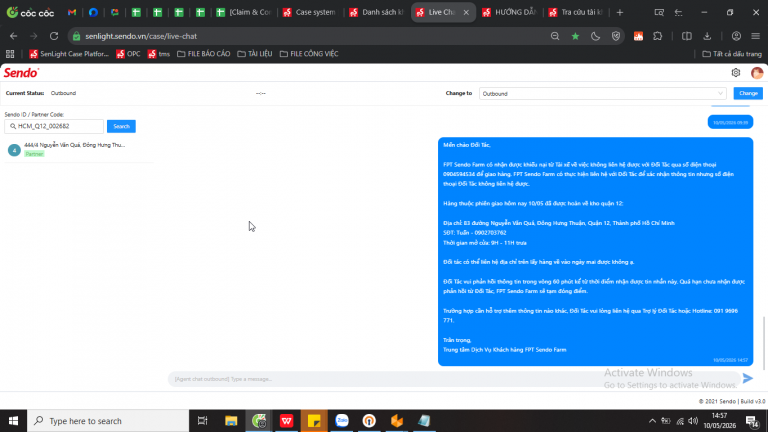Toggle the green bookmark star
This screenshot has width=768, height=432.
[576, 36]
